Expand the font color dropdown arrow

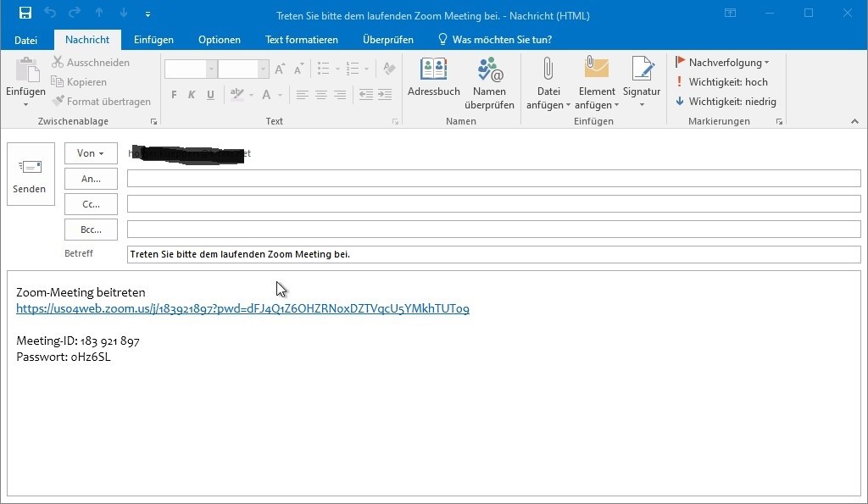point(280,95)
